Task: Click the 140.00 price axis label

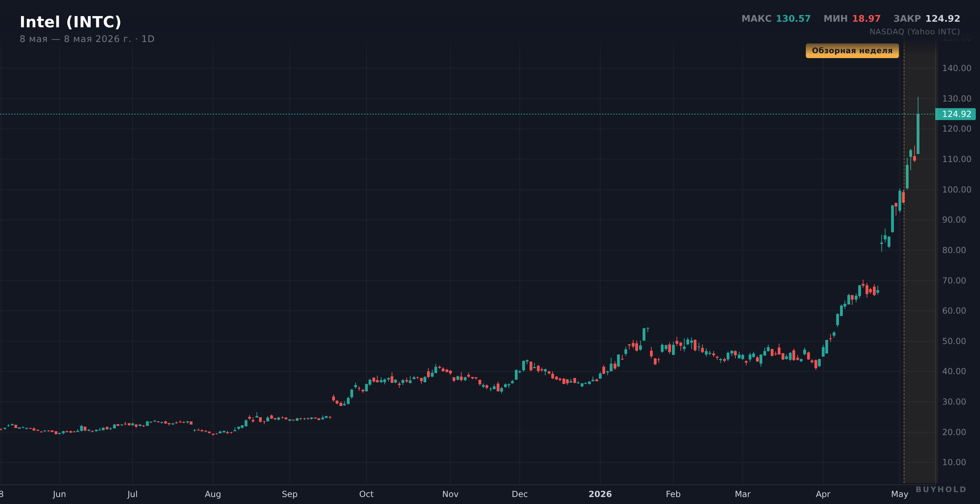Action: (957, 68)
